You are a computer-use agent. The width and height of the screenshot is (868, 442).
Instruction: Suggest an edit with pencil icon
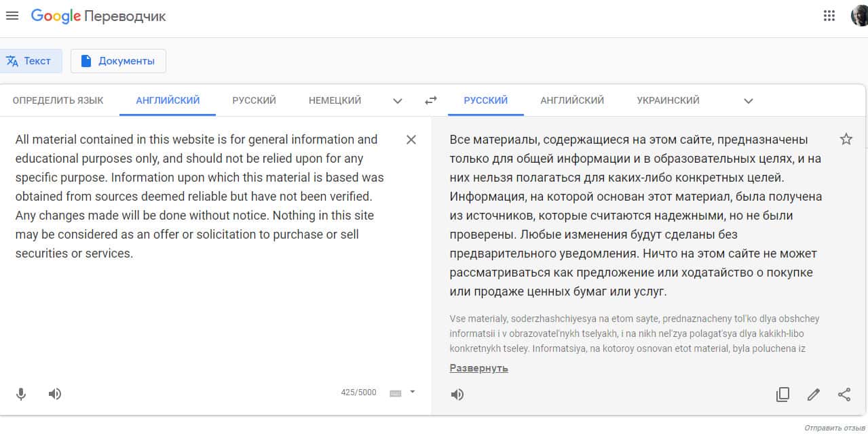pyautogui.click(x=814, y=395)
